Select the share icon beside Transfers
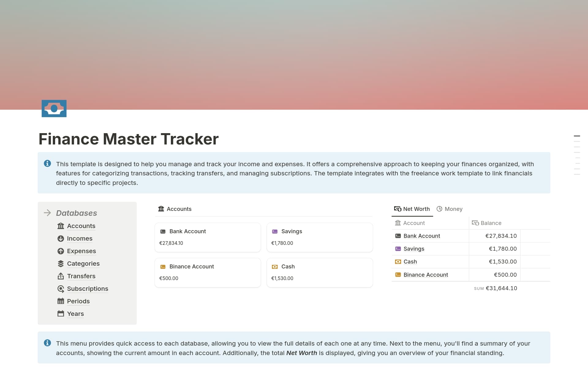Image resolution: width=588 pixels, height=367 pixels. (61, 276)
